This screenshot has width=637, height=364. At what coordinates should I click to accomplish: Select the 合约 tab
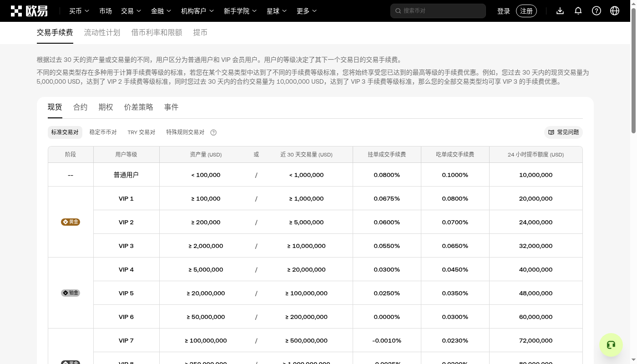[x=81, y=107]
